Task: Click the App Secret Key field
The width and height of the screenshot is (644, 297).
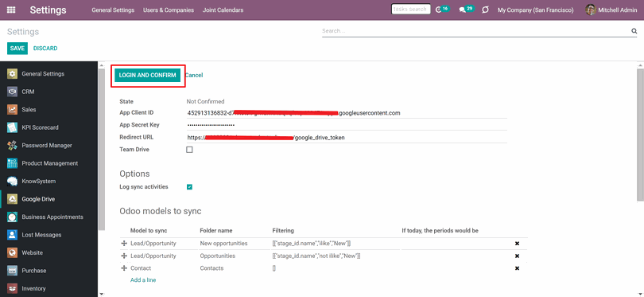Action: pyautogui.click(x=347, y=125)
